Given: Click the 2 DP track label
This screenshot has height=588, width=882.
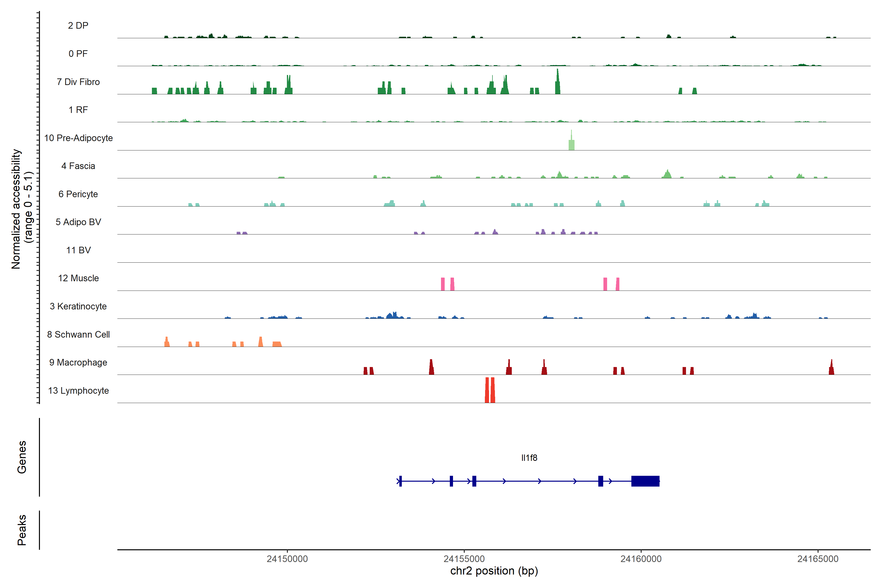Looking at the screenshot, I should (78, 25).
